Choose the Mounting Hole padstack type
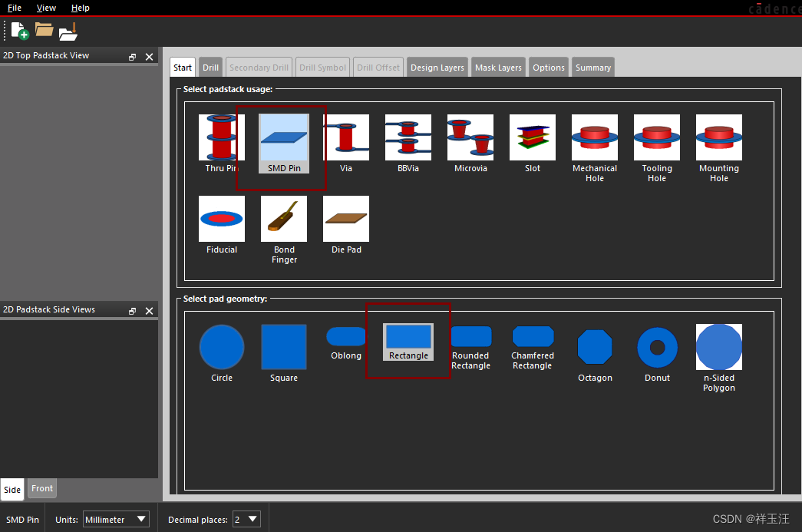The height and width of the screenshot is (532, 802). tap(719, 138)
